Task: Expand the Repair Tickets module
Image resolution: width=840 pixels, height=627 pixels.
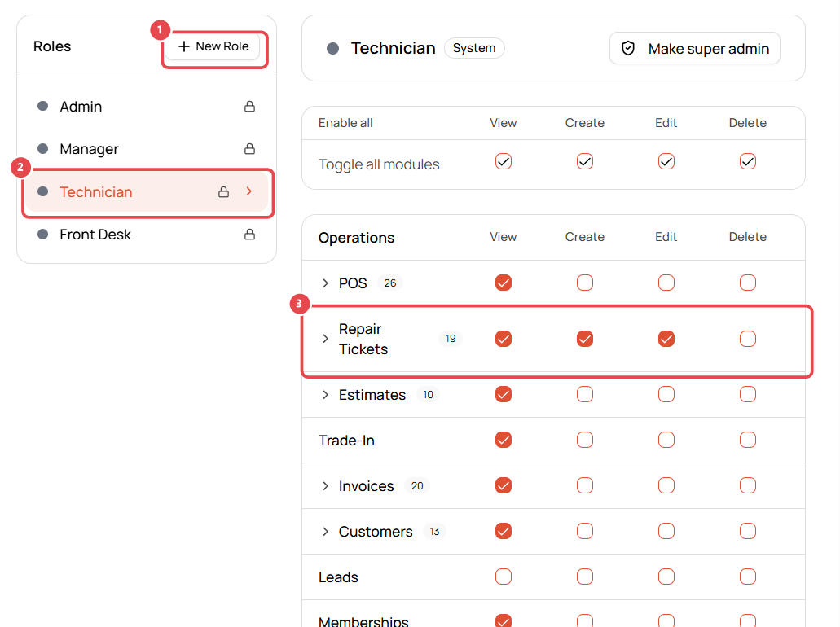Action: pos(325,339)
